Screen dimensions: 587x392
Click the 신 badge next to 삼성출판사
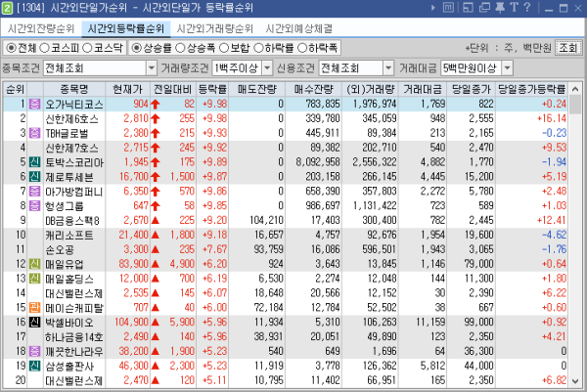tap(35, 366)
